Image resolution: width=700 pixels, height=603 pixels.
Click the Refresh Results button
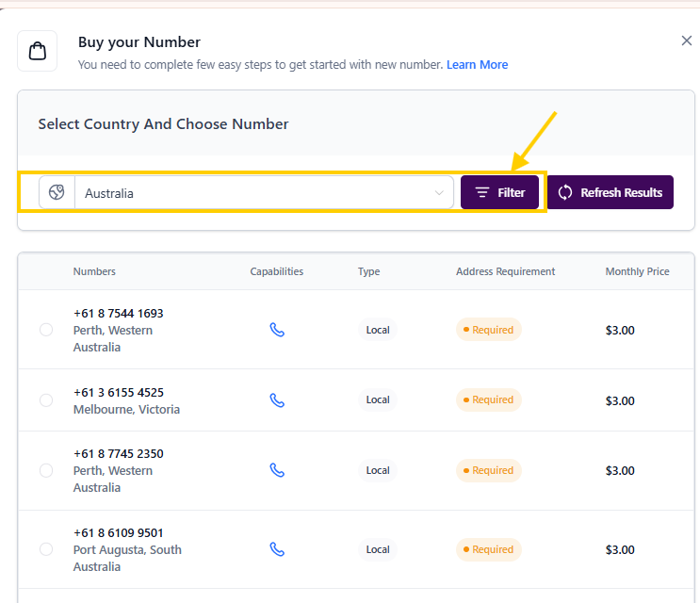click(610, 192)
